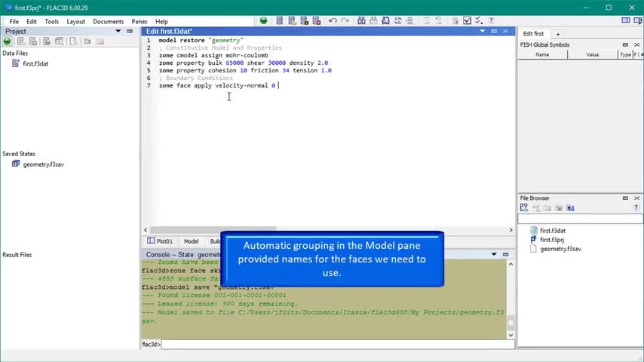Open the checkmarks options dropdown icon
Image resolution: width=644 pixels, height=362 pixels.
click(479, 20)
